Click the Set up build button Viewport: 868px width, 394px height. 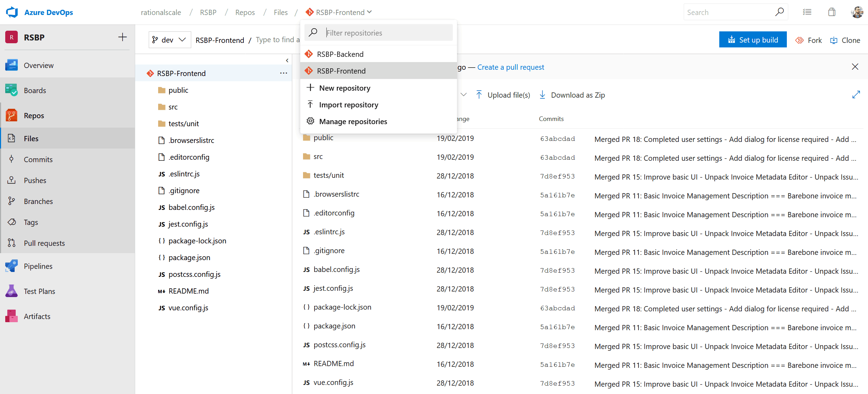click(x=753, y=40)
